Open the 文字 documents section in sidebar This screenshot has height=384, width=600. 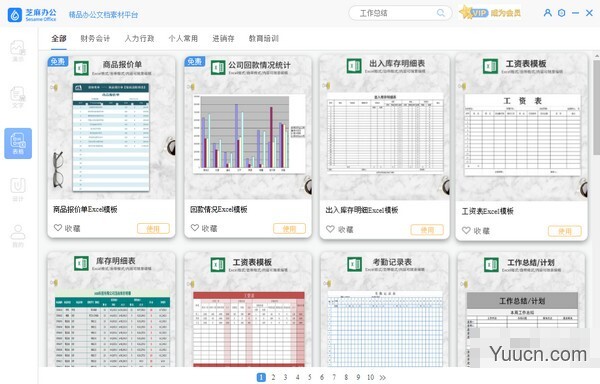(18, 97)
